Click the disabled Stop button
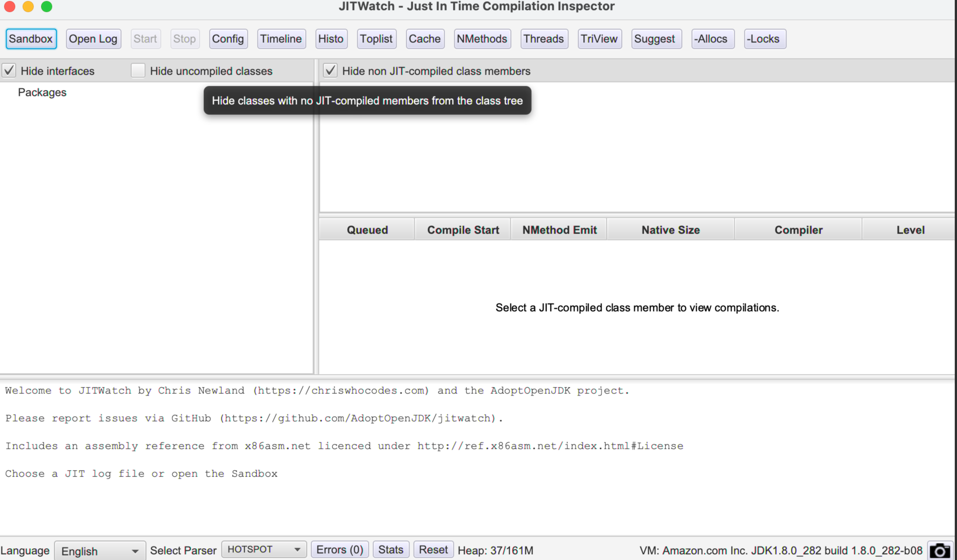957x560 pixels. [185, 39]
